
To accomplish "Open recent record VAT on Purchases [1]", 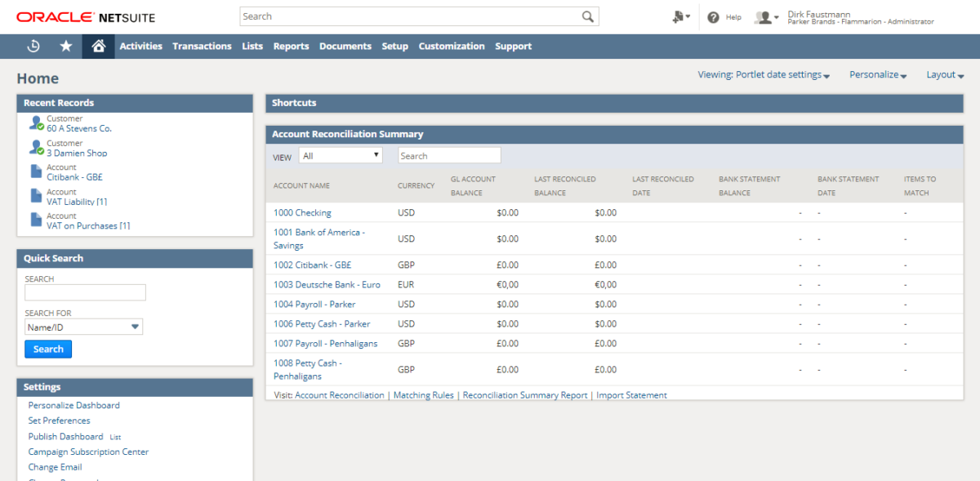I will [88, 226].
